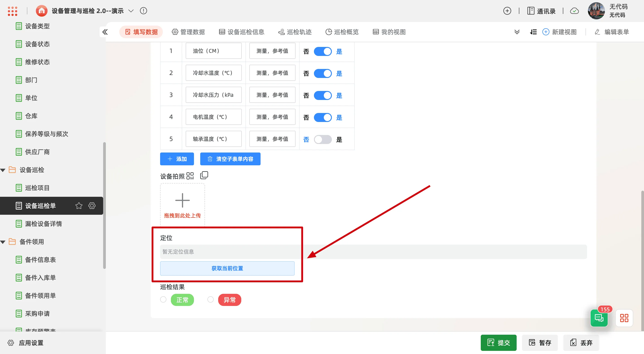The height and width of the screenshot is (354, 644).
Task: Open app title dropdown arrow
Action: [131, 11]
